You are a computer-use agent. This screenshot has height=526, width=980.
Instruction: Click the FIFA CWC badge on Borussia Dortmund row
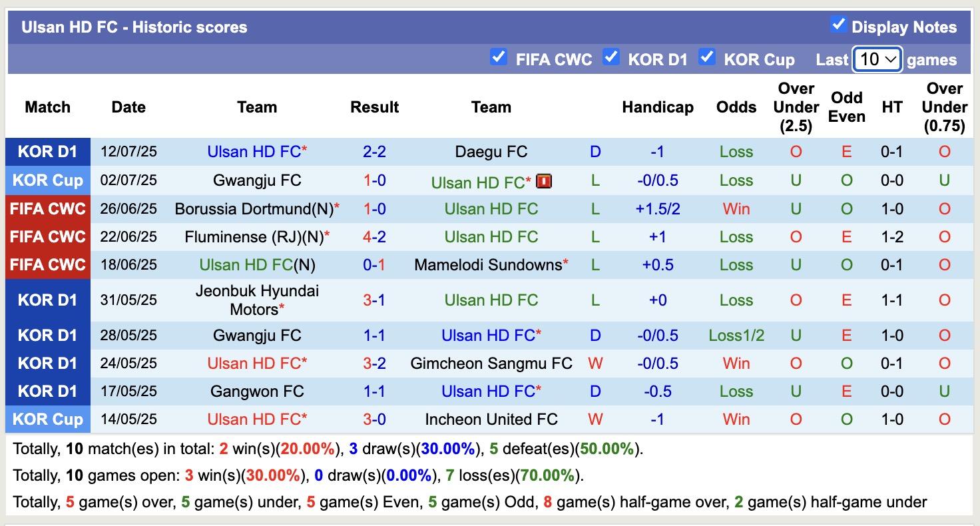(47, 208)
